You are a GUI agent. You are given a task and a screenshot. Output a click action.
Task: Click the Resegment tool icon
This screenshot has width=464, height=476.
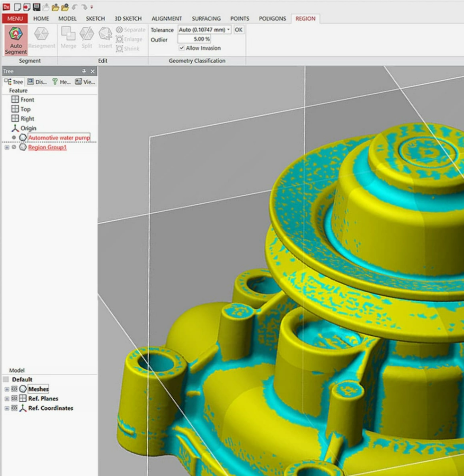(41, 38)
